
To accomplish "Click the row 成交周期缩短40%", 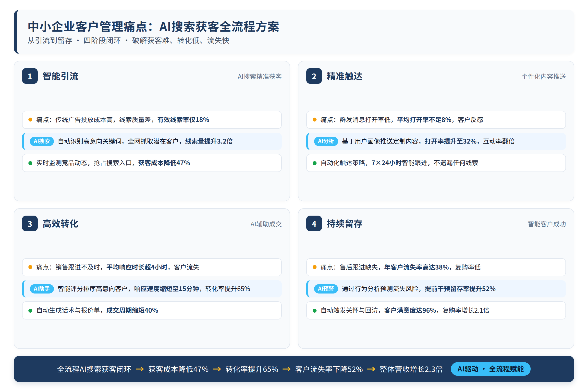I will 152,310.
